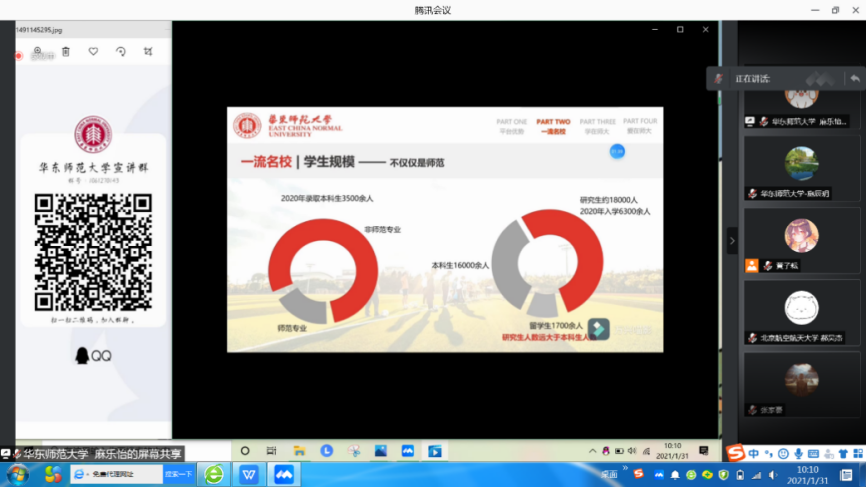Open File Explorer on shared taskbar
This screenshot has height=487, width=866.
pyautogui.click(x=299, y=451)
